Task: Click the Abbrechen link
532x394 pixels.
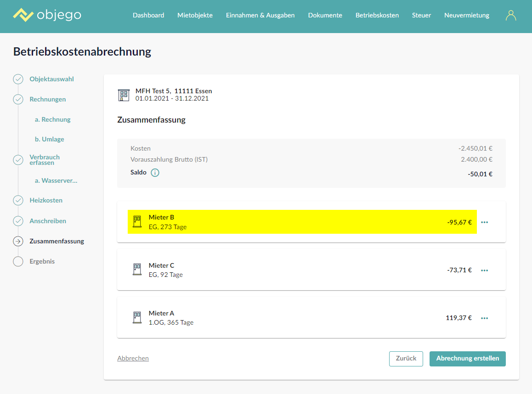Action: [133, 358]
